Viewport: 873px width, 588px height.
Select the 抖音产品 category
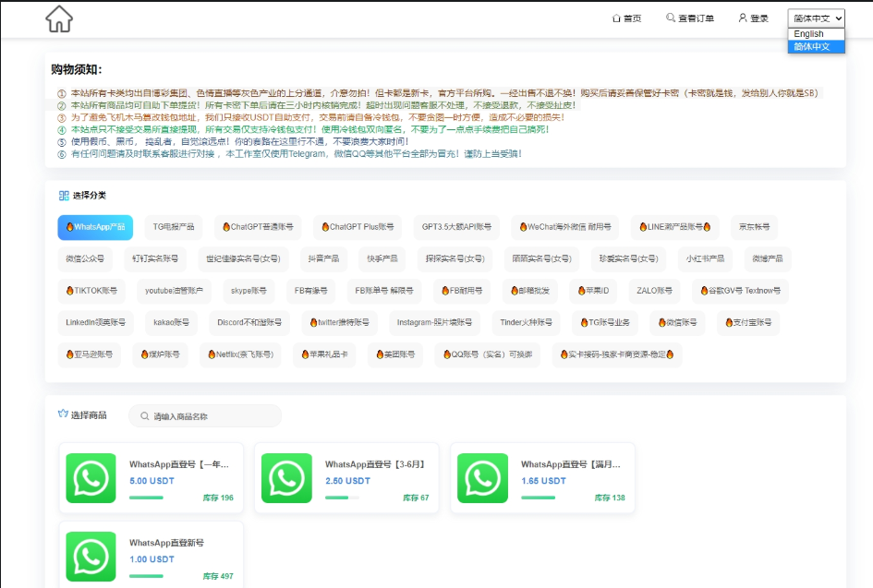tap(323, 258)
